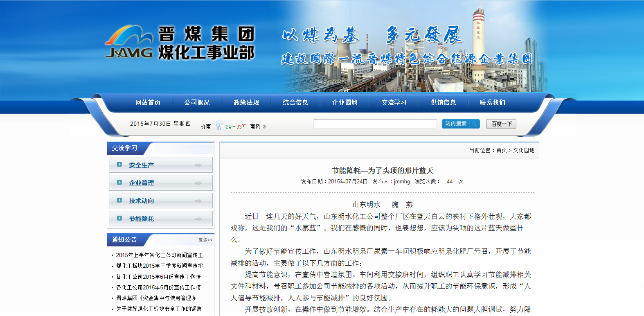This screenshot has height=316, width=644.
Task: Click the slogan 以煤为基 多元发展 banner
Action: (x=372, y=35)
